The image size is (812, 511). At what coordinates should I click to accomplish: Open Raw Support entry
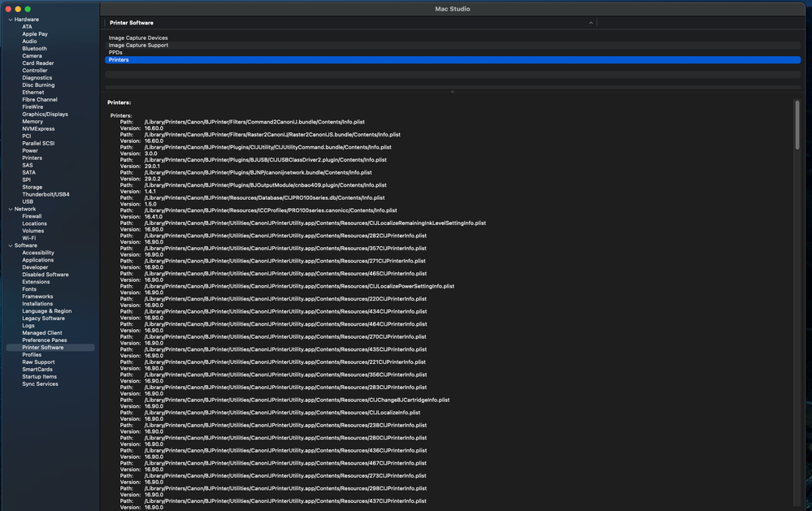(38, 362)
